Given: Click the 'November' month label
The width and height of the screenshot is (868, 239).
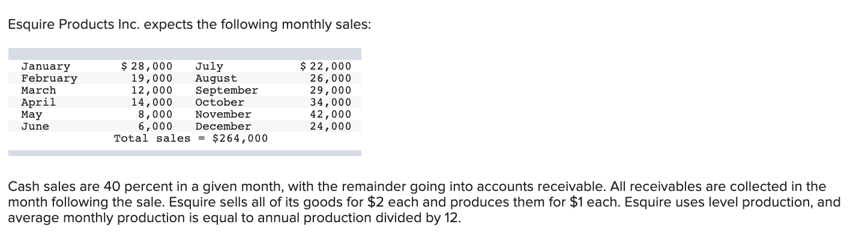Looking at the screenshot, I should [223, 114].
